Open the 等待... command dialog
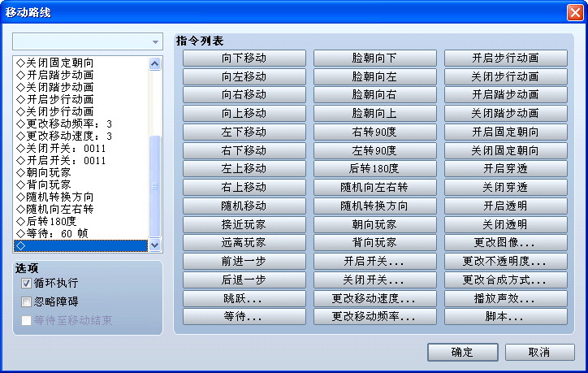Image resolution: width=588 pixels, height=373 pixels. click(244, 316)
